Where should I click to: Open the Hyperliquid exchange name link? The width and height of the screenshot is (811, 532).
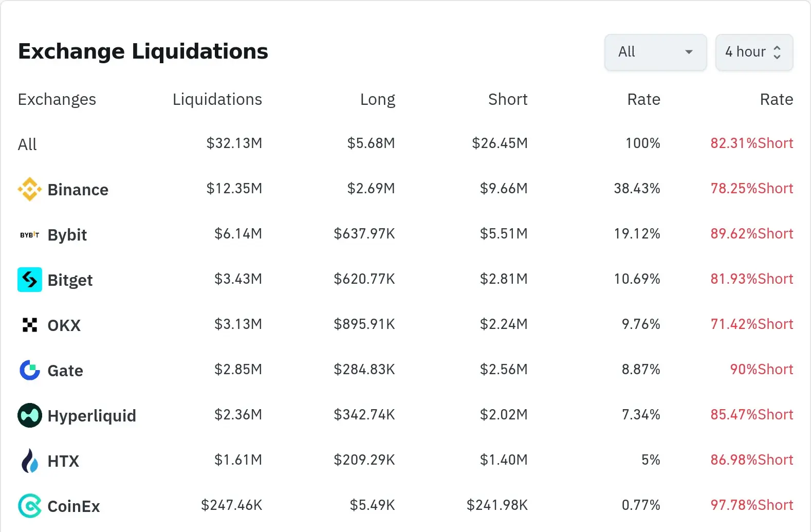(91, 416)
